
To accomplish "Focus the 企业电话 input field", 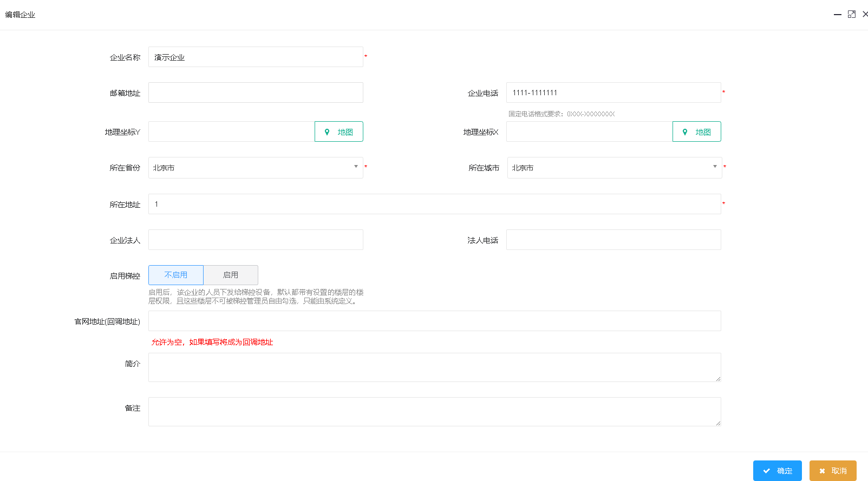I will click(614, 93).
